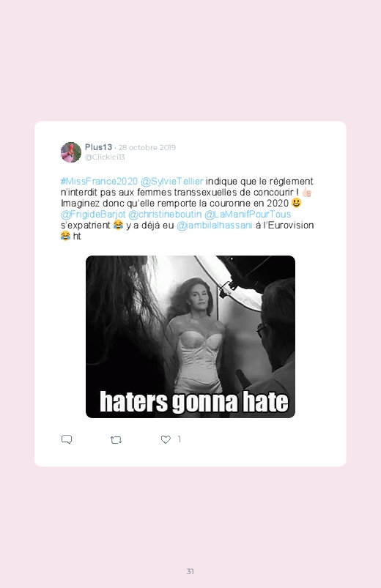Click the @ClickIci13 handle
381x588 pixels.
coord(105,157)
